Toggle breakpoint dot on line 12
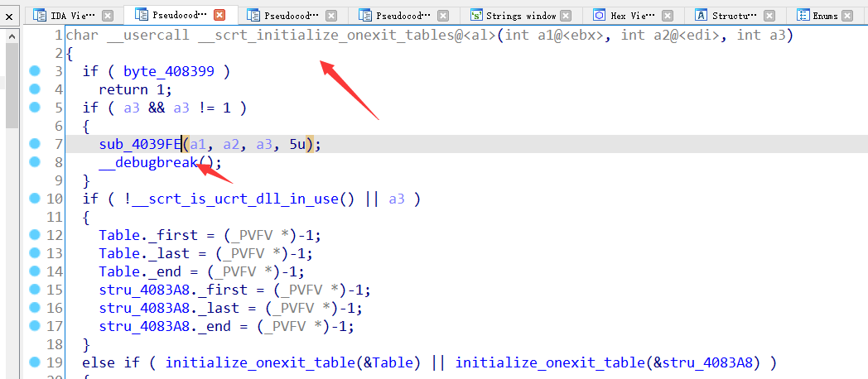 (35, 234)
